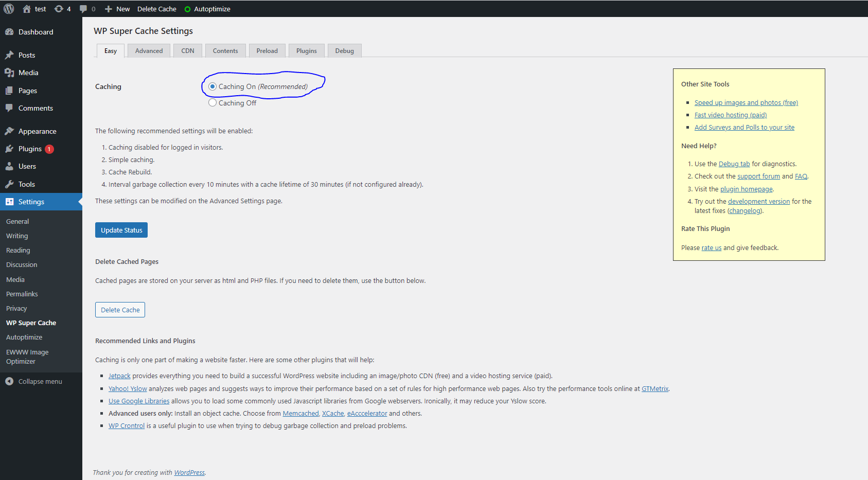This screenshot has height=480, width=868.
Task: Open the comments bubble icon in admin bar
Action: 84,9
